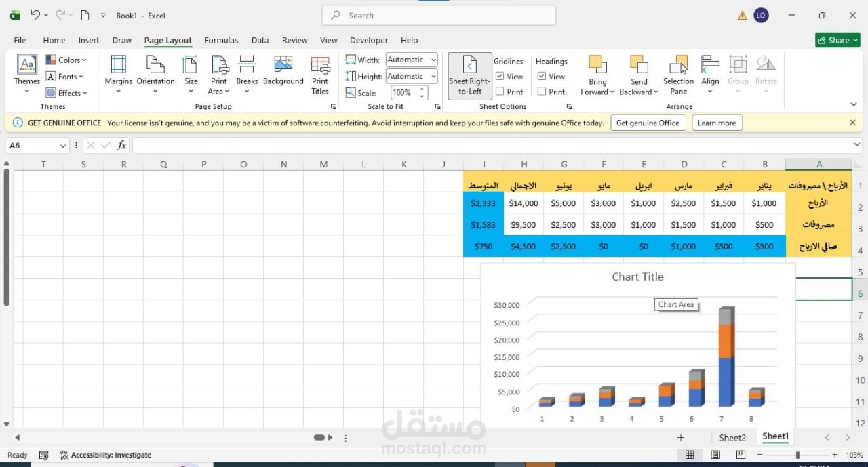Click Accessibility: Investigate status item
This screenshot has width=868, height=467.
click(105, 455)
